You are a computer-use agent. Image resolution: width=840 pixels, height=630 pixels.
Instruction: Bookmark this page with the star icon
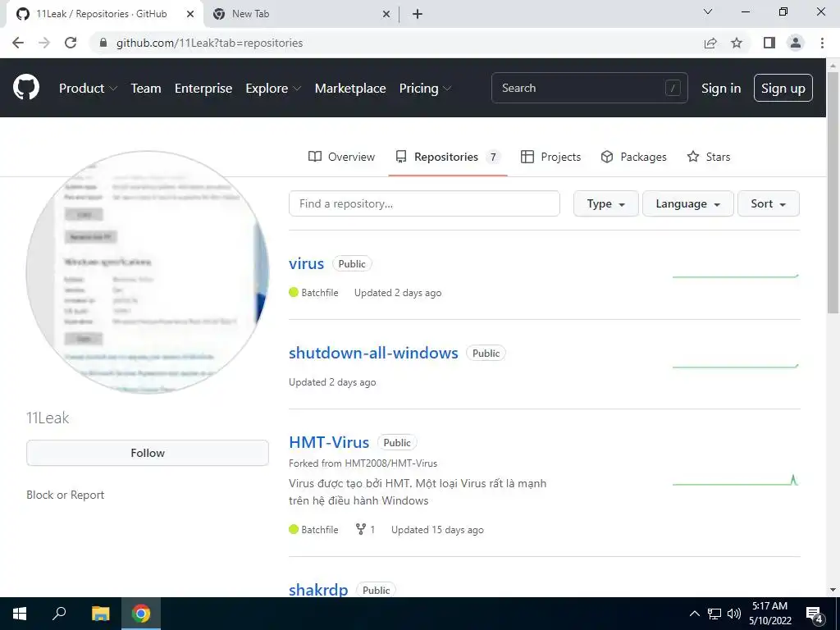pos(737,43)
